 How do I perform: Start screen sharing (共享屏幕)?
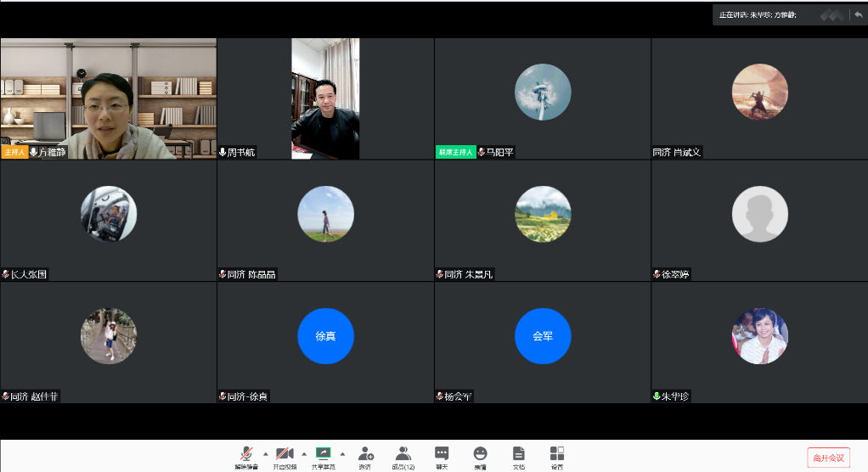click(323, 456)
